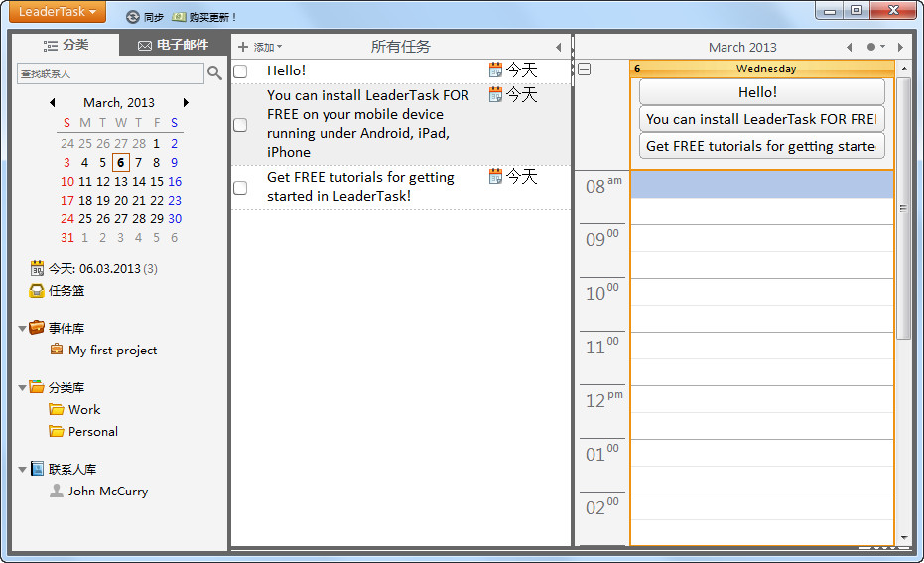The width and height of the screenshot is (924, 563).
Task: Select contact John McCurry
Action: (108, 492)
